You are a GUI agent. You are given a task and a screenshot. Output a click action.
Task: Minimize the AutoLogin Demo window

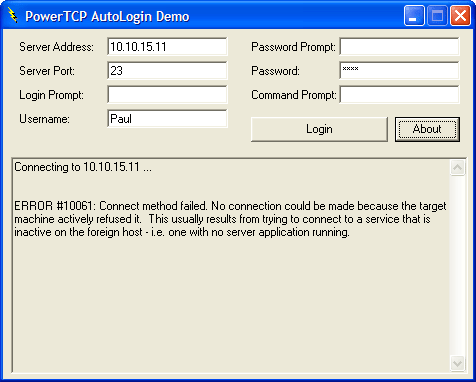414,15
